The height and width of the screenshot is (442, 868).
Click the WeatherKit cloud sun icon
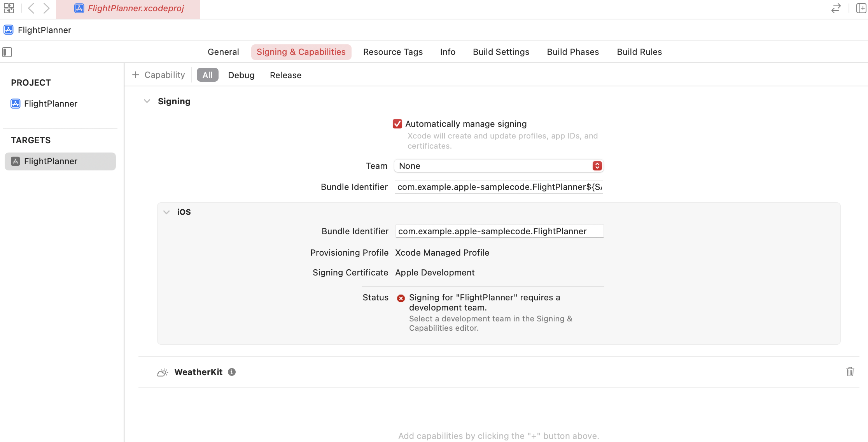point(162,372)
